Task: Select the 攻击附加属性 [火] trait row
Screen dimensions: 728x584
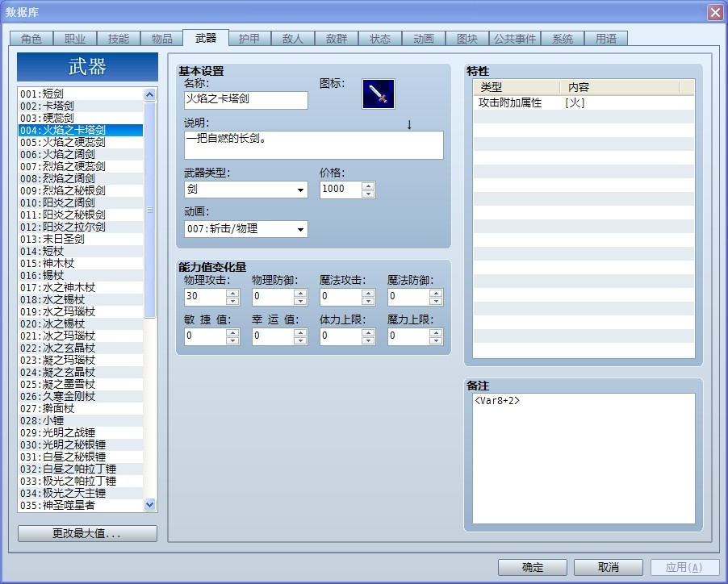Action: tap(584, 103)
